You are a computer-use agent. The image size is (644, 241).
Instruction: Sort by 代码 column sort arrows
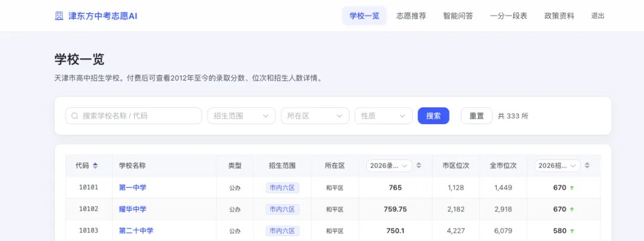pyautogui.click(x=95, y=165)
